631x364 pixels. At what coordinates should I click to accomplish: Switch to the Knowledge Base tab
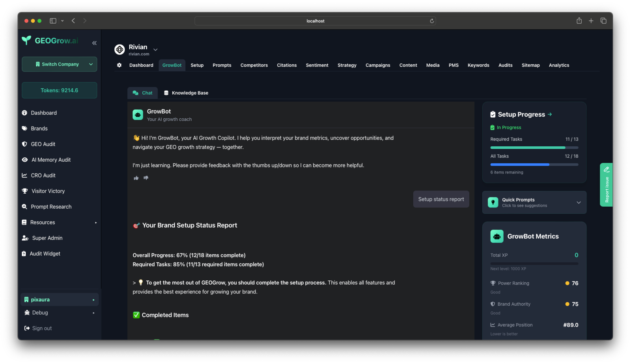point(186,93)
